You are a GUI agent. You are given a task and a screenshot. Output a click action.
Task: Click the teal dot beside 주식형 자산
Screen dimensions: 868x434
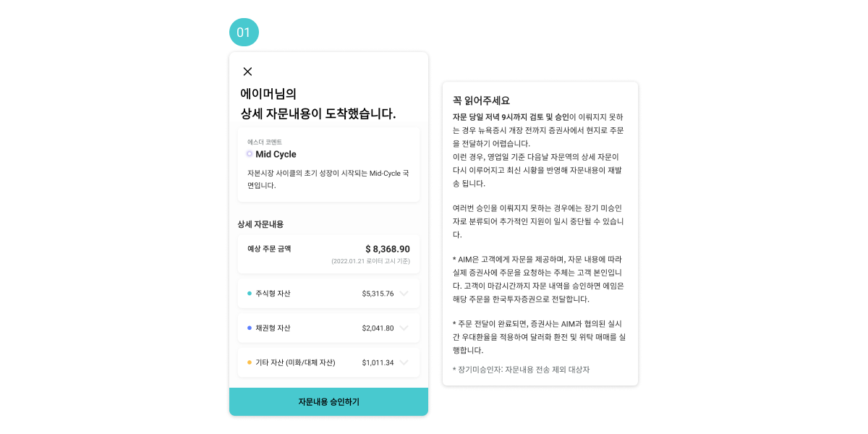click(250, 294)
